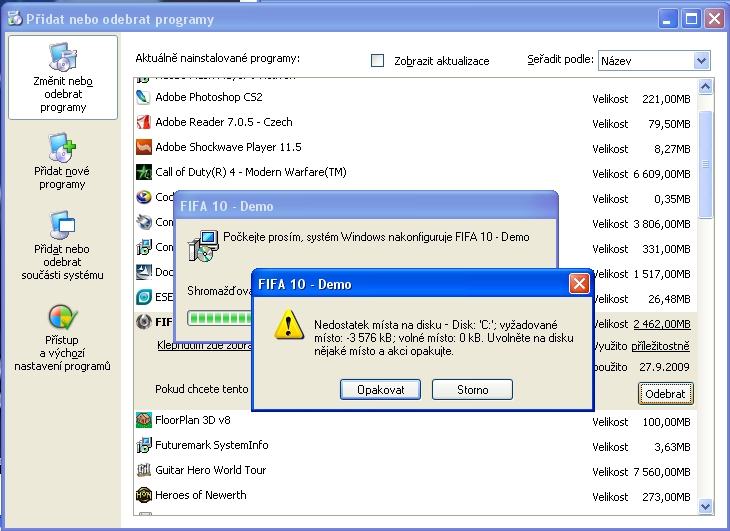Click the 6 609,00MB size value
Image resolution: width=730 pixels, height=531 pixels.
[662, 174]
